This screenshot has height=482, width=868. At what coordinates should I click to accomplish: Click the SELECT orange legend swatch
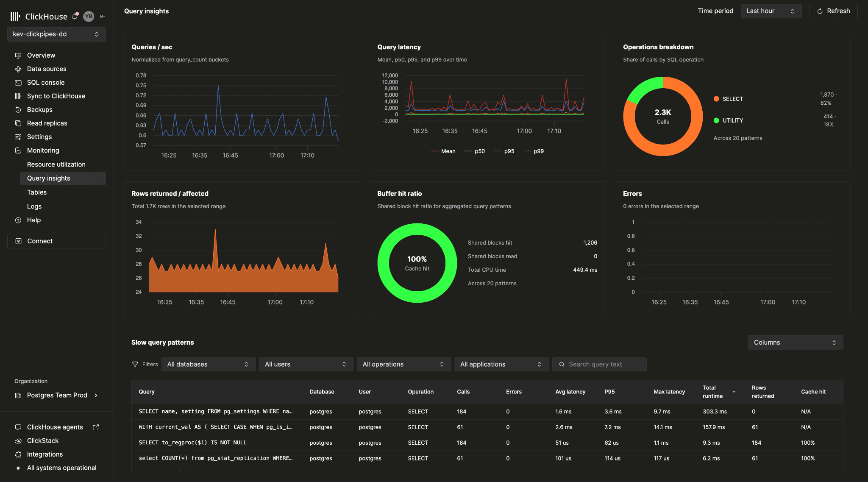pyautogui.click(x=716, y=99)
